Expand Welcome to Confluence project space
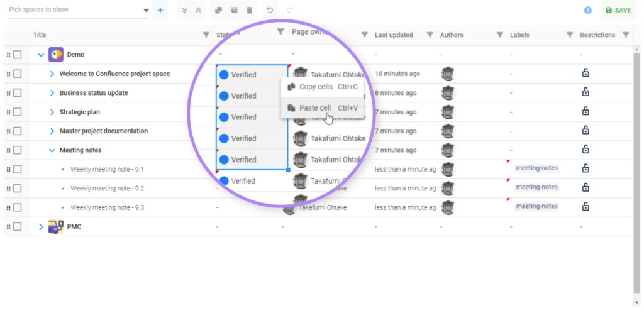 [52, 74]
